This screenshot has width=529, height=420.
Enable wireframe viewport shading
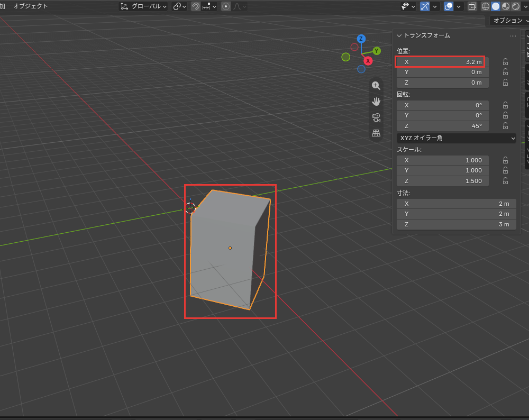[x=485, y=6]
